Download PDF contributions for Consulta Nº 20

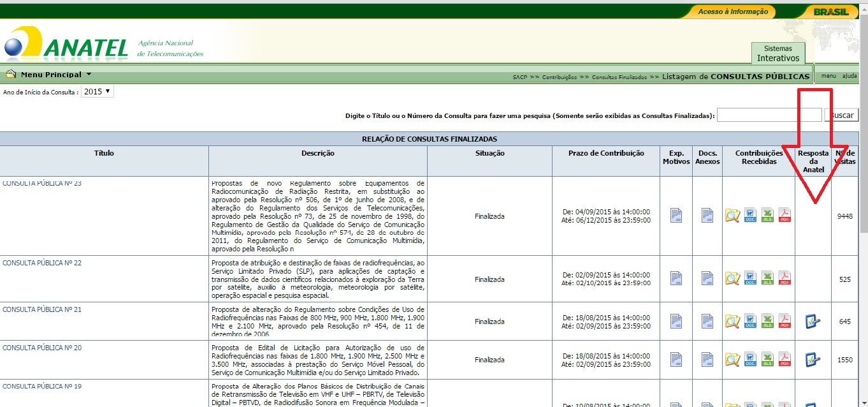[x=785, y=359]
